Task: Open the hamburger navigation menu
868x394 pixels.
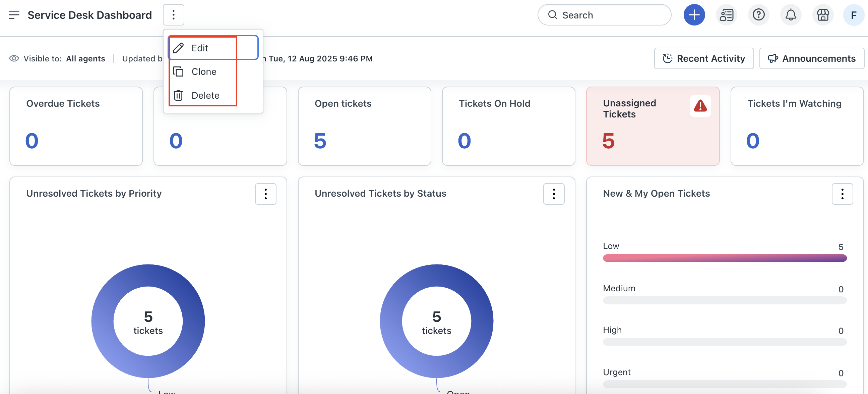Action: [x=14, y=15]
